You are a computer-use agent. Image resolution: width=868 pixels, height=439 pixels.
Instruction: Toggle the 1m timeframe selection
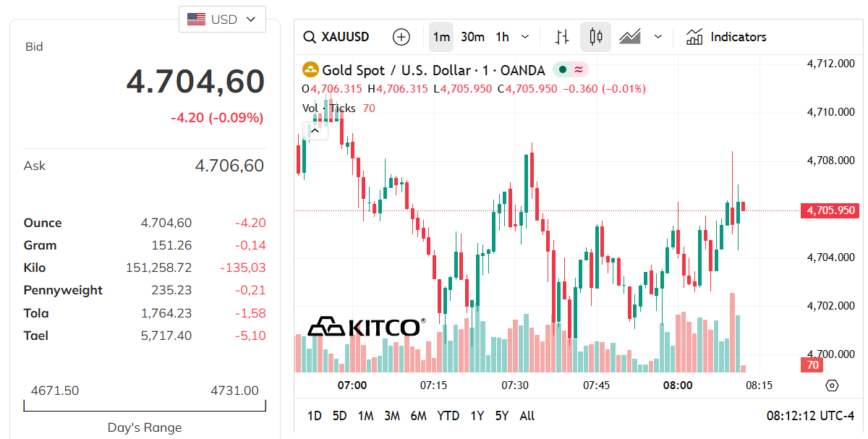(441, 36)
